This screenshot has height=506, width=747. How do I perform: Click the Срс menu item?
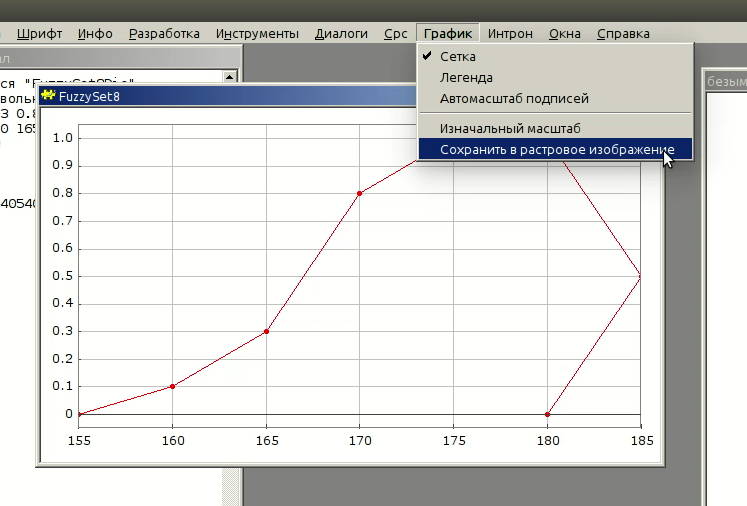pyautogui.click(x=395, y=34)
